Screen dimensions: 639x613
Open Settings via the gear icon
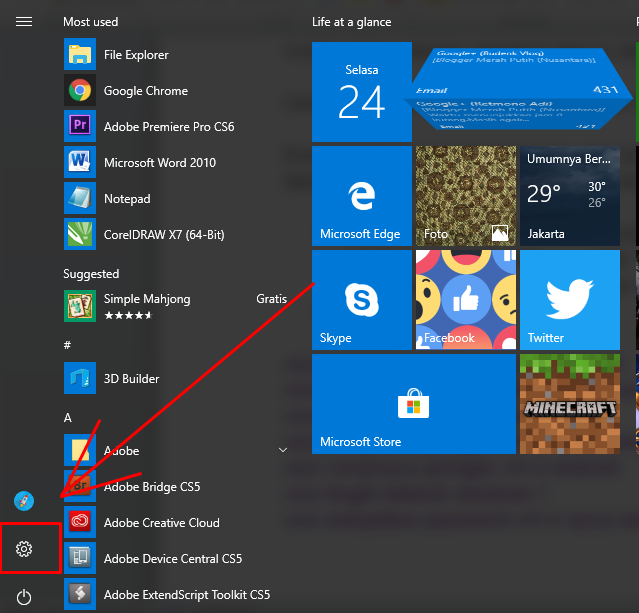(x=24, y=549)
